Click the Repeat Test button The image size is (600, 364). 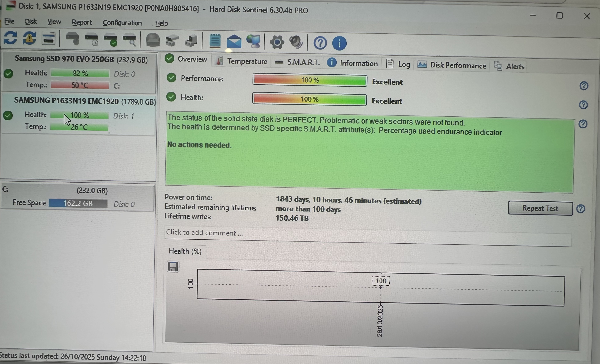click(x=540, y=208)
